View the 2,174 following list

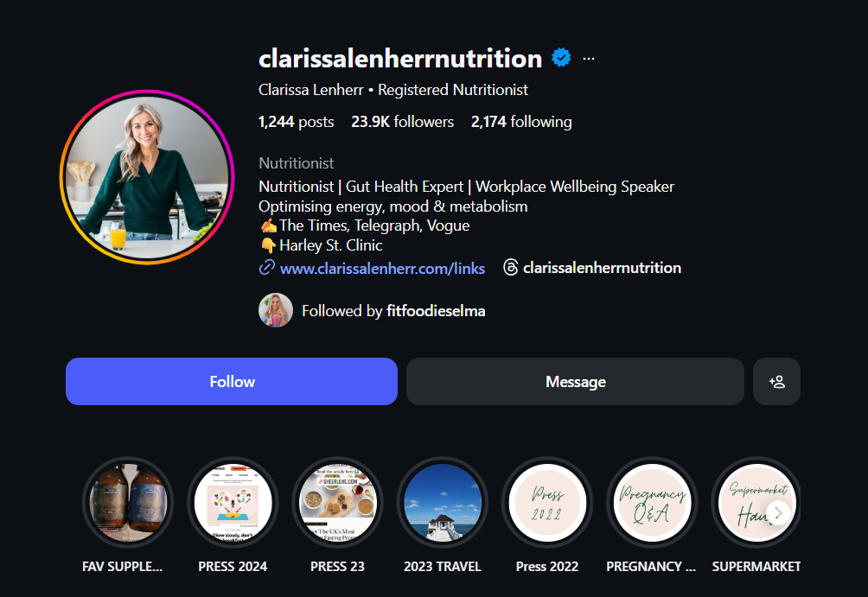(x=521, y=122)
